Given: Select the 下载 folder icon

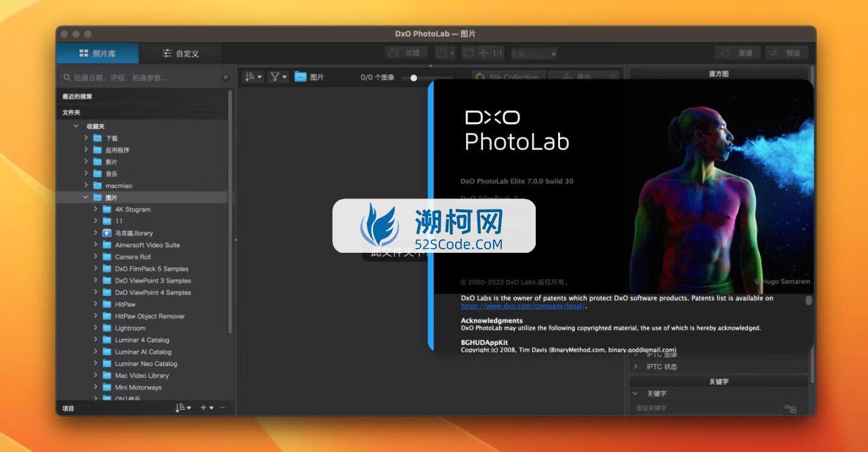Looking at the screenshot, I should click(x=97, y=138).
